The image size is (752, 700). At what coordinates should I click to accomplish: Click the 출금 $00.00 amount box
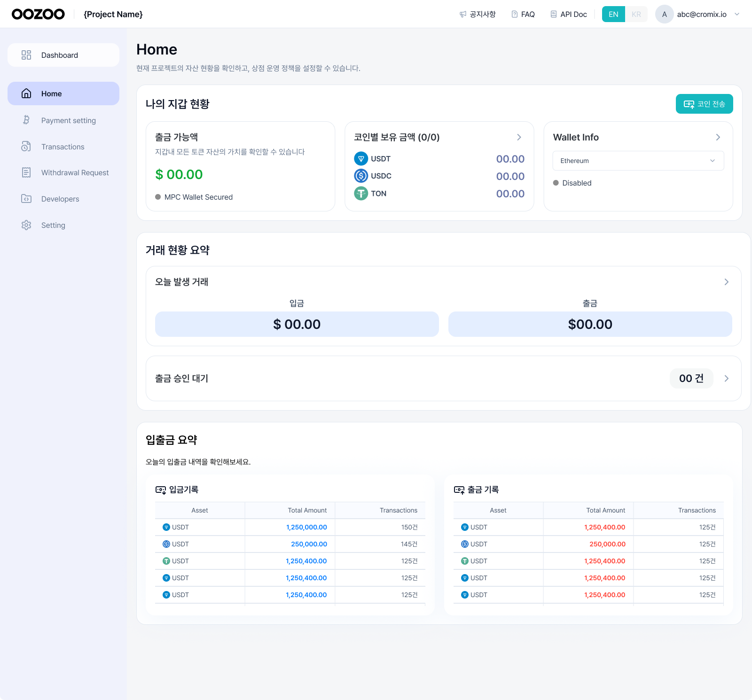[590, 324]
